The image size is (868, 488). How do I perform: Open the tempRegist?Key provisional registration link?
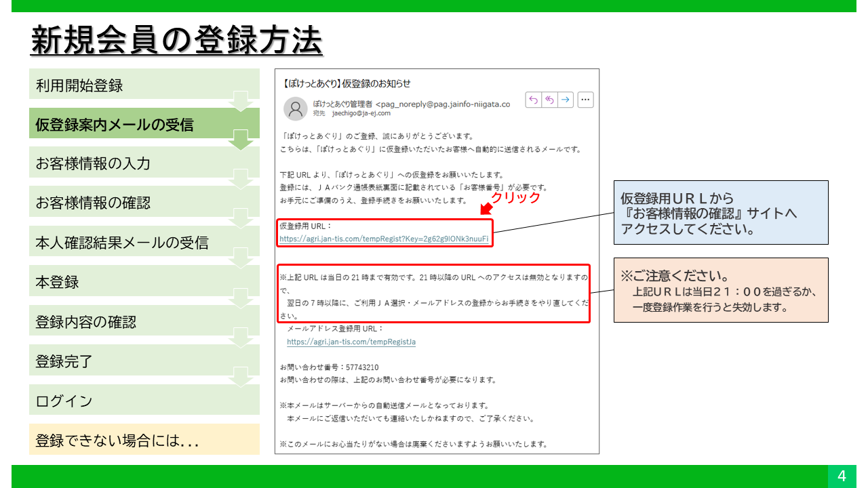(384, 239)
